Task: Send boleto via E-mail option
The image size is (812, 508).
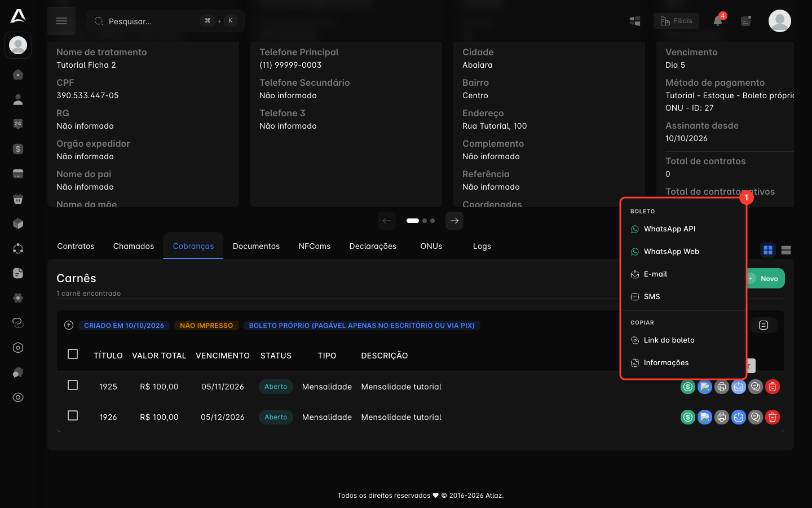Action: coord(683,274)
